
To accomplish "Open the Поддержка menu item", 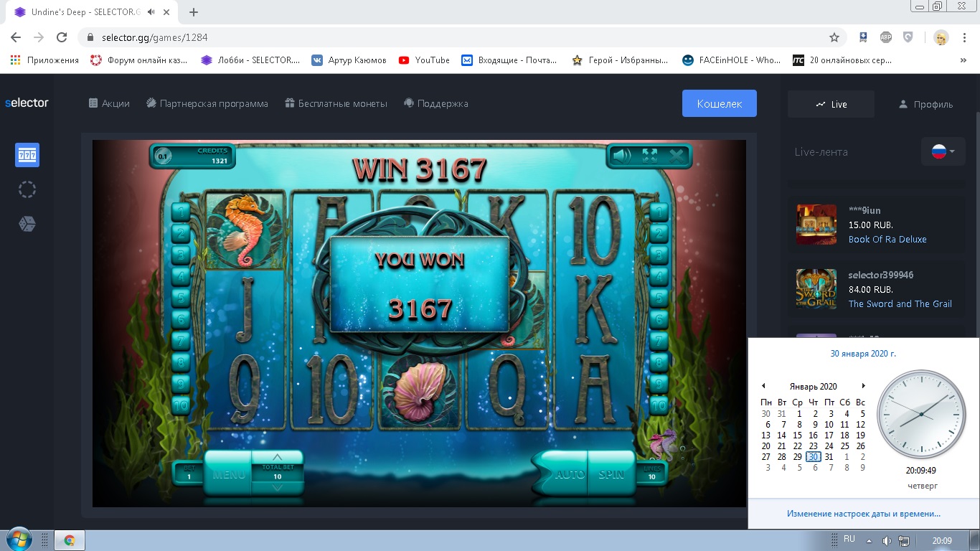I will click(x=436, y=103).
